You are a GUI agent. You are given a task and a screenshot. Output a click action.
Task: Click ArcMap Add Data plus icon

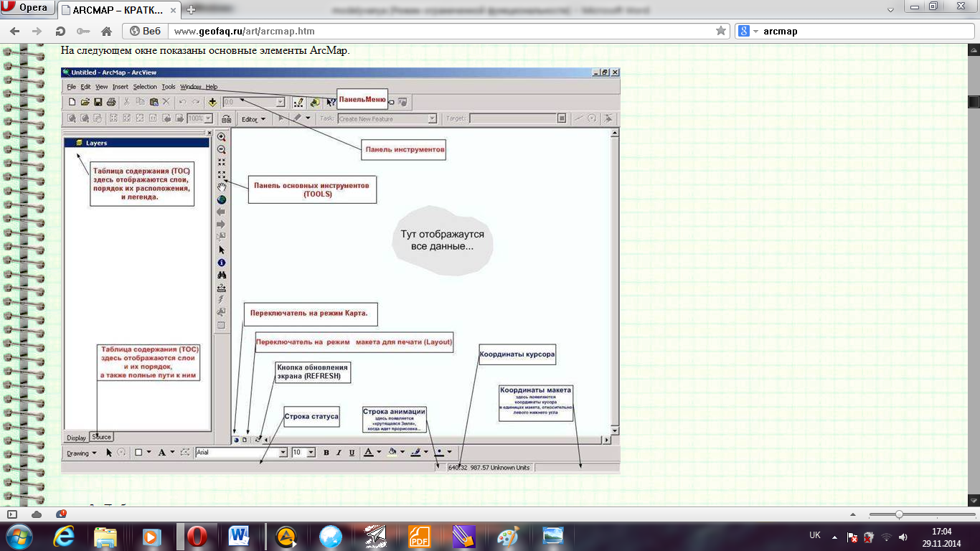click(x=212, y=102)
